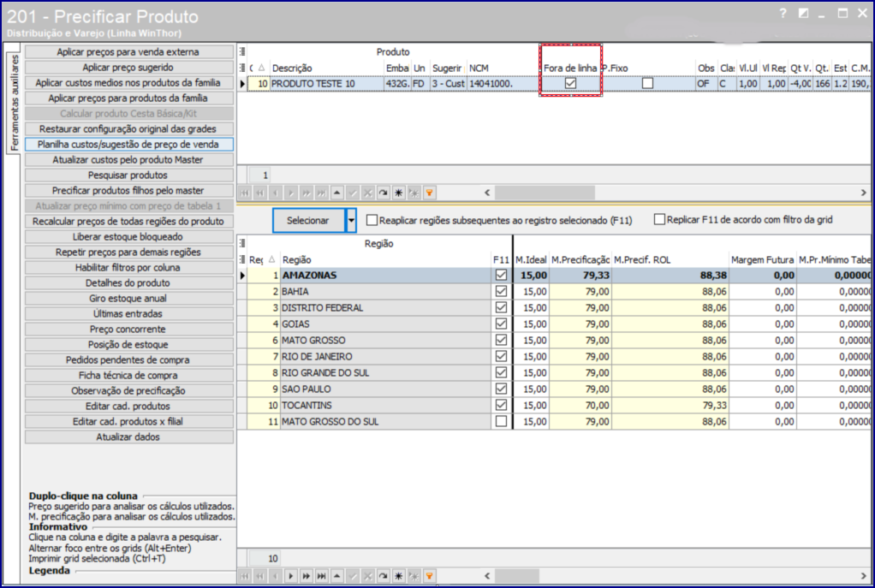Toggle F11 checkbox for SAO PAULO

pos(501,389)
